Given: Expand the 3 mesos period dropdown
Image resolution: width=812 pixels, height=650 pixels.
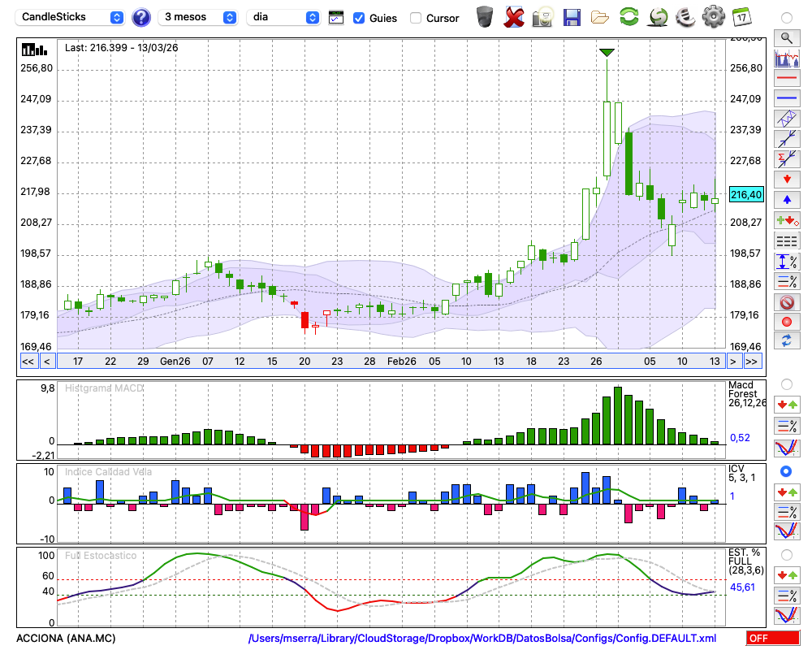Looking at the screenshot, I should pos(198,17).
